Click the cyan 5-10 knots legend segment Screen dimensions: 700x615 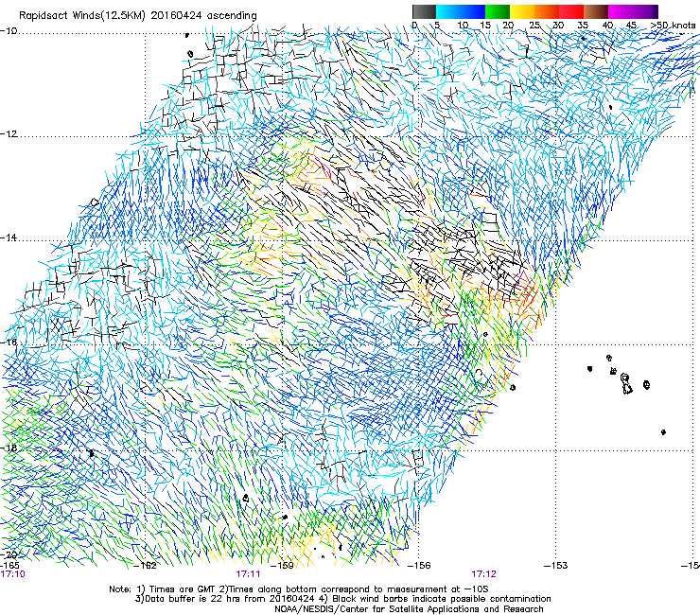(448, 11)
